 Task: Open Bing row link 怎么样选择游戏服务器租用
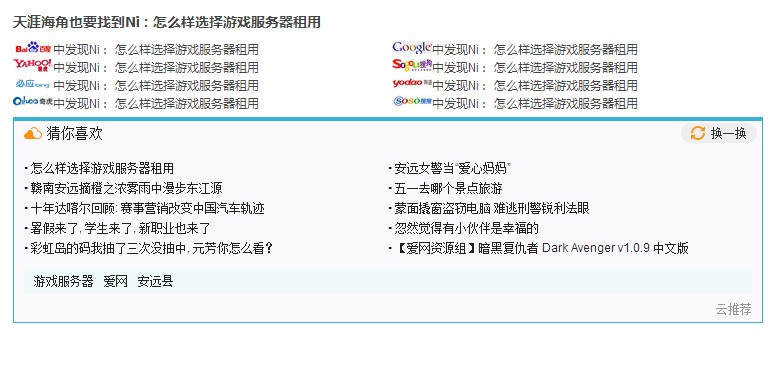187,85
